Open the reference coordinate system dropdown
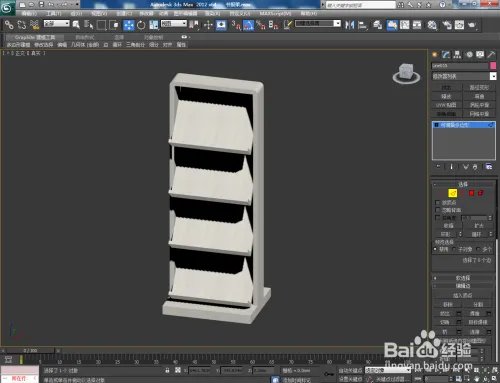This screenshot has height=383, width=500. click(174, 23)
